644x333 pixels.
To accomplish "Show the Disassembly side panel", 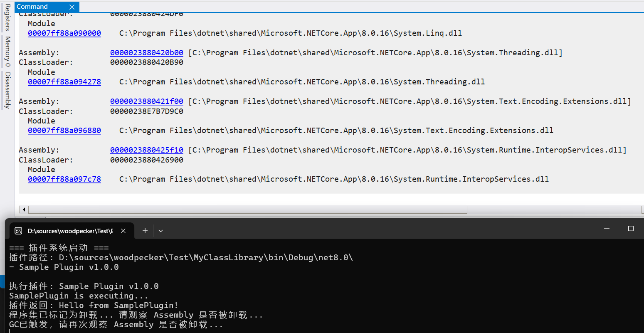I will point(7,90).
